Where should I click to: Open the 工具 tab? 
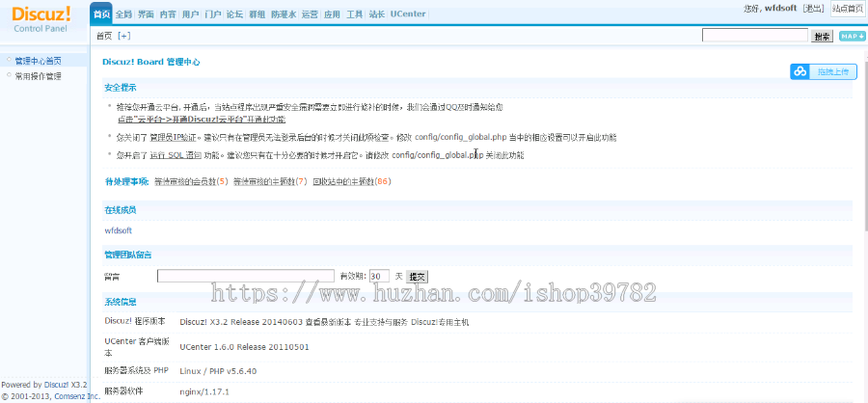tap(354, 14)
